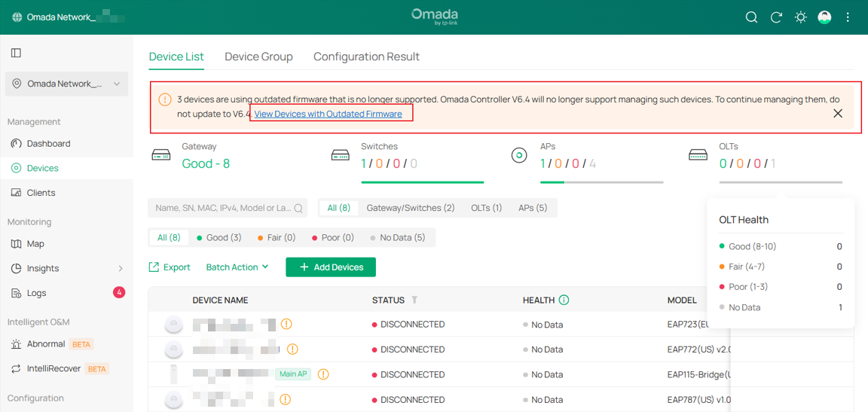
Task: Click the filter icon next to STATUS
Action: [x=414, y=301]
